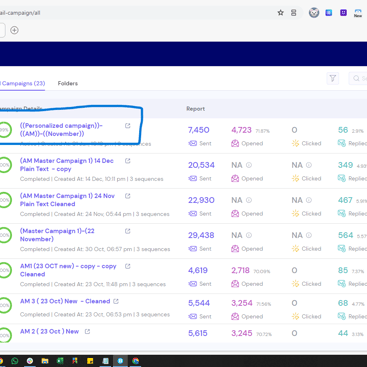367x367 pixels.
Task: Open external link icon for AM 3 (23 Oct) New Cleaned
Action: click(116, 301)
